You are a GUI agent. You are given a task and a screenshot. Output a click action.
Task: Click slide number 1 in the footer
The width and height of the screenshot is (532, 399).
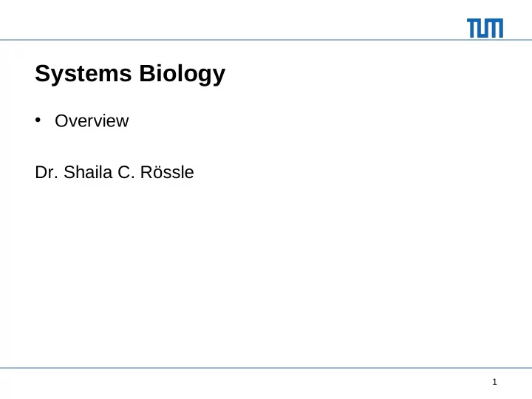point(494,382)
